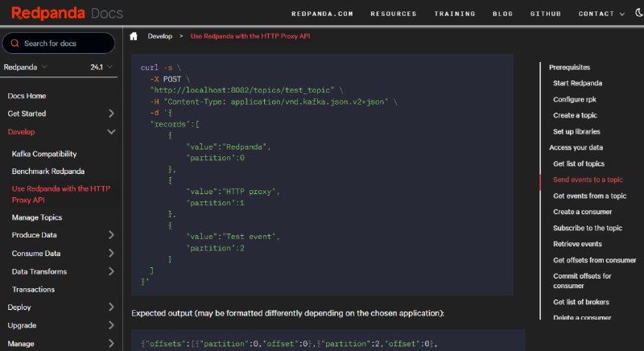Select Use Redpanda with the HTTP Proxy API sidebar item
This screenshot has width=644, height=351.
tap(61, 194)
